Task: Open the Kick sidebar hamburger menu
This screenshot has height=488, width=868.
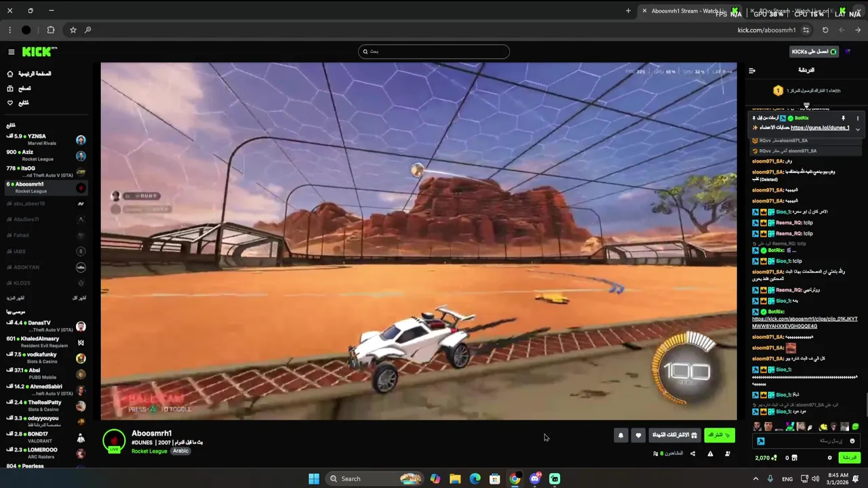Action: point(12,52)
